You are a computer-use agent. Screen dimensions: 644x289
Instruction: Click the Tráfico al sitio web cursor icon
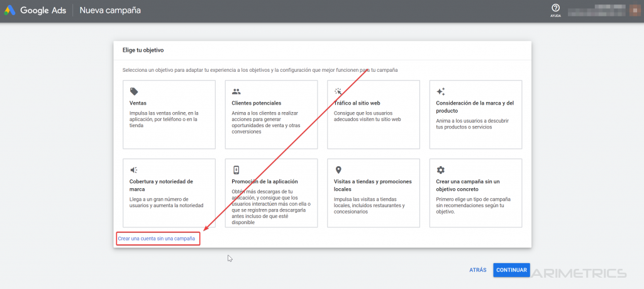click(x=338, y=91)
